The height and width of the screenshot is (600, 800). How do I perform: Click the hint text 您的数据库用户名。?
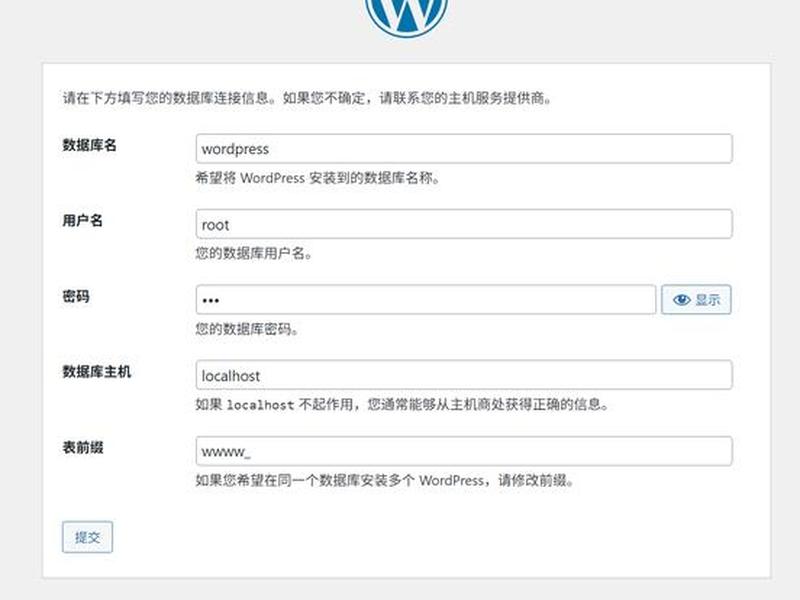254,253
